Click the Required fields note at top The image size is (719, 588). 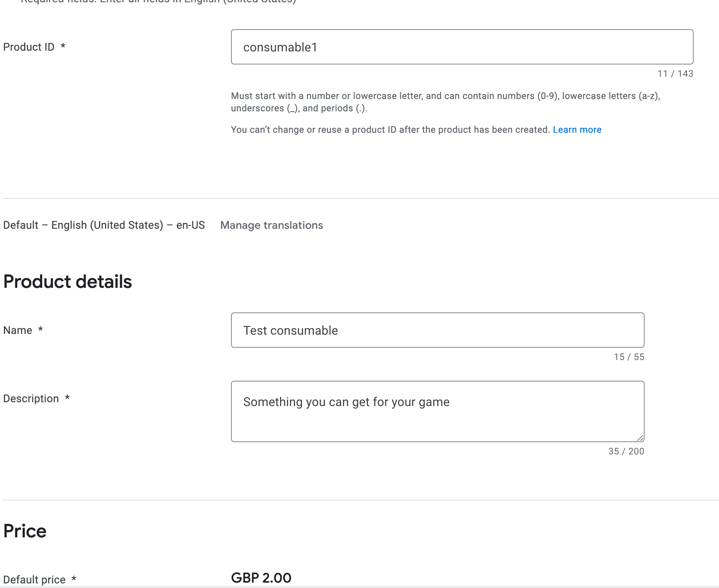158,2
